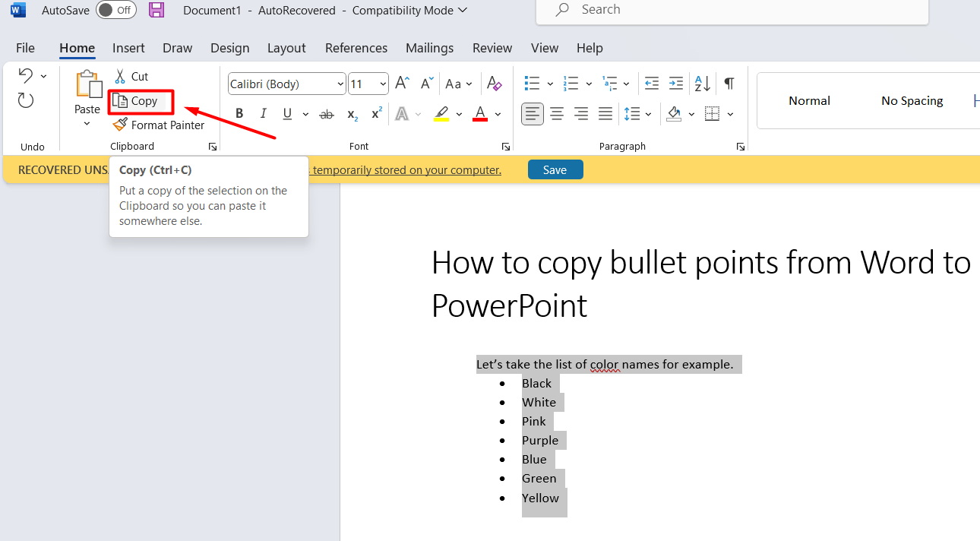Apply yellow text highlight color
The image size is (980, 541).
[x=441, y=114]
